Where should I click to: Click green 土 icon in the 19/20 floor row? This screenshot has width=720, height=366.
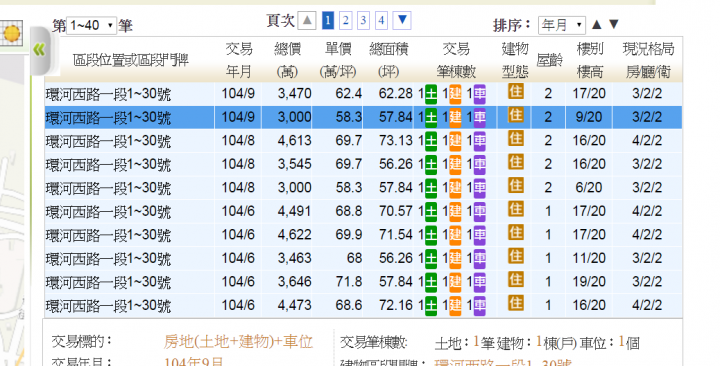point(431,282)
